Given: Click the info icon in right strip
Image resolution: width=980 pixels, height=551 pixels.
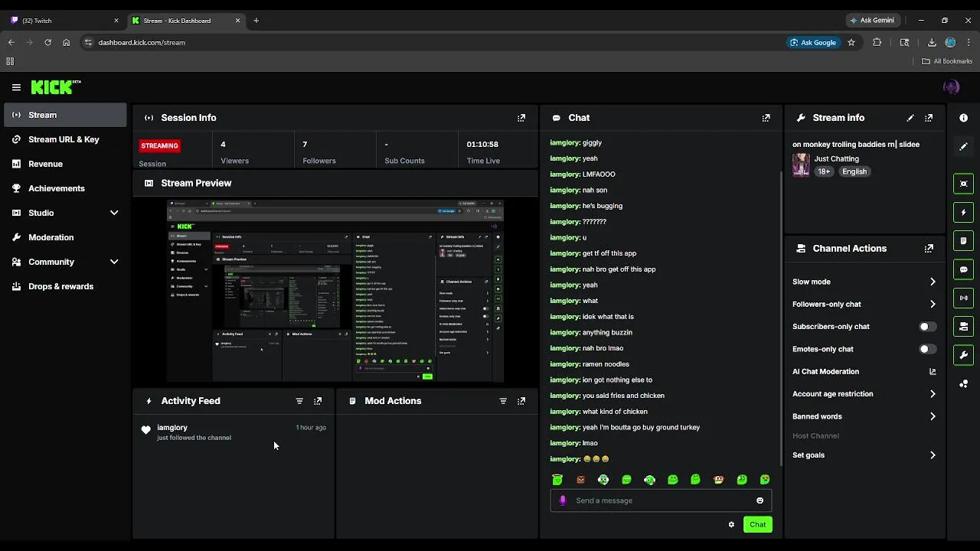Looking at the screenshot, I should click(963, 118).
